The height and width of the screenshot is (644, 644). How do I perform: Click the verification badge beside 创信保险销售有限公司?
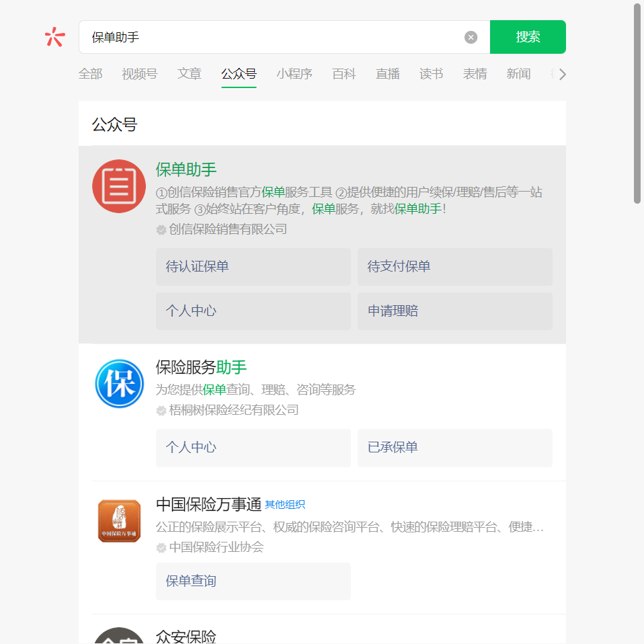[161, 230]
